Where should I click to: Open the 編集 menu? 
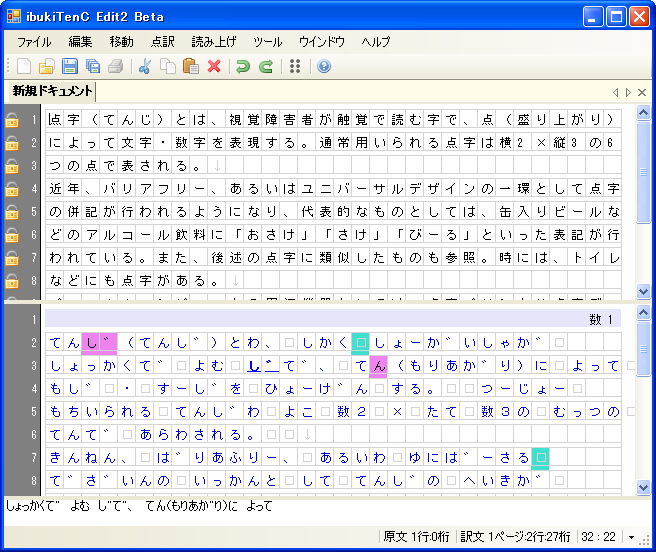coord(80,42)
